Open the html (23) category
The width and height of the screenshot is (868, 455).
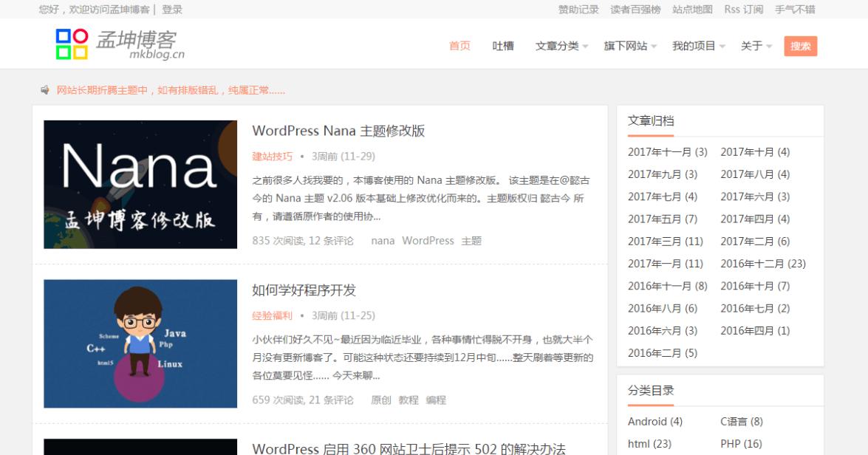tap(649, 444)
